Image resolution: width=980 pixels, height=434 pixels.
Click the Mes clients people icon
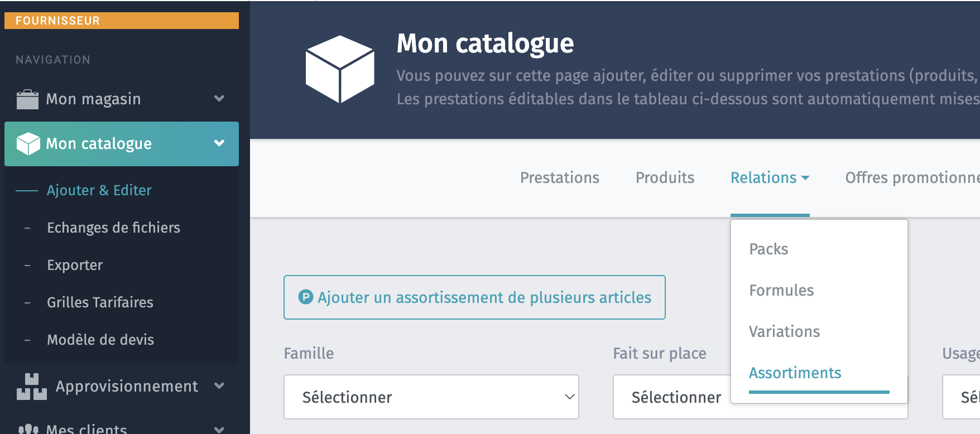[28, 428]
